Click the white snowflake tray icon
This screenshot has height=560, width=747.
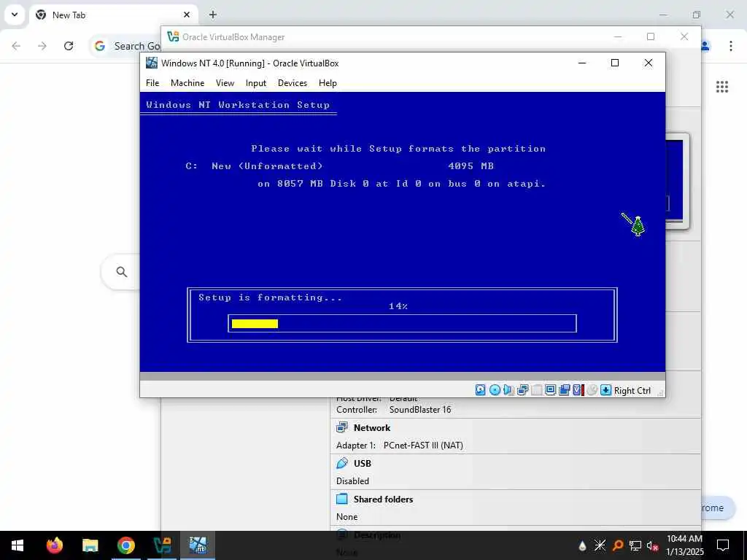[x=600, y=545]
